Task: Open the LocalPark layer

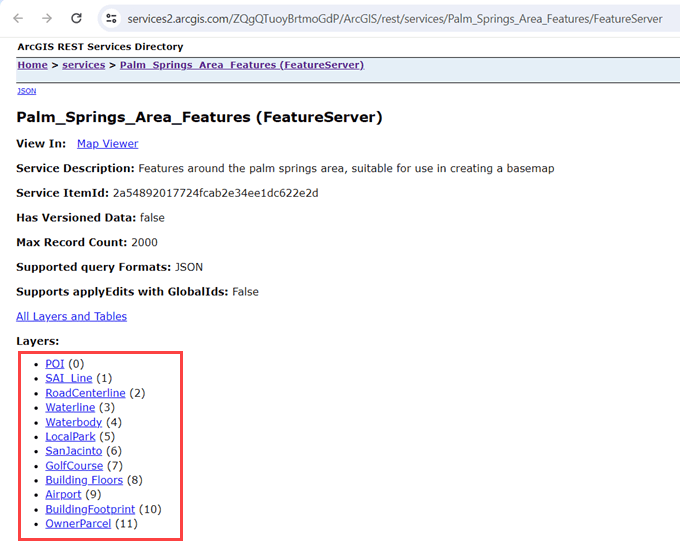Action: pos(70,436)
